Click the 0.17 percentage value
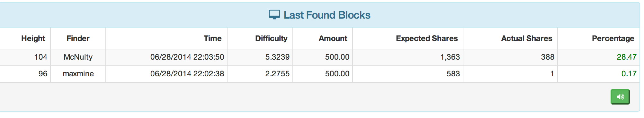Image resolution: width=644 pixels, height=118 pixels. coord(629,74)
